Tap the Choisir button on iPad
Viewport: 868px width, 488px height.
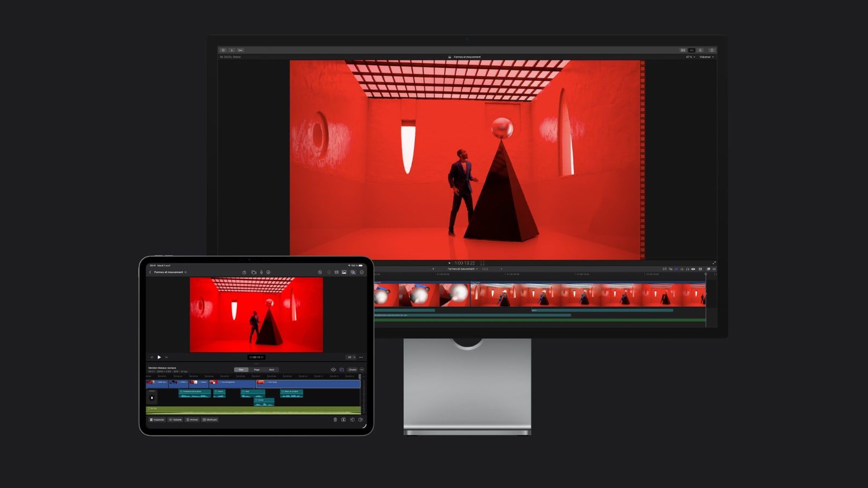click(x=353, y=370)
